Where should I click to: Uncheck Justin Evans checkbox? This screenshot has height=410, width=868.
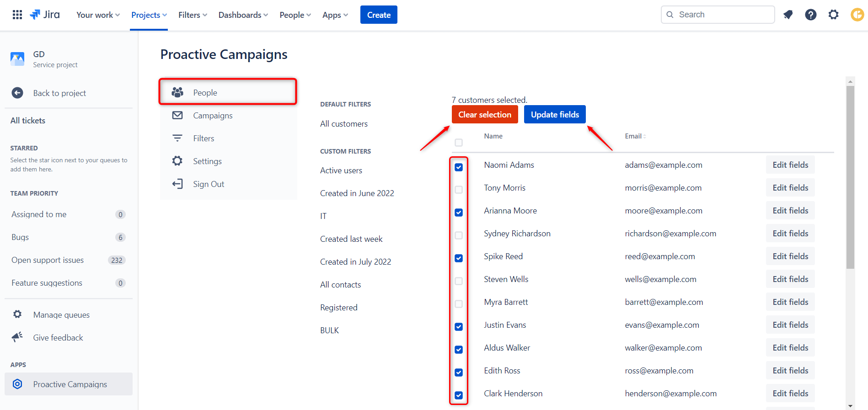[x=459, y=326]
